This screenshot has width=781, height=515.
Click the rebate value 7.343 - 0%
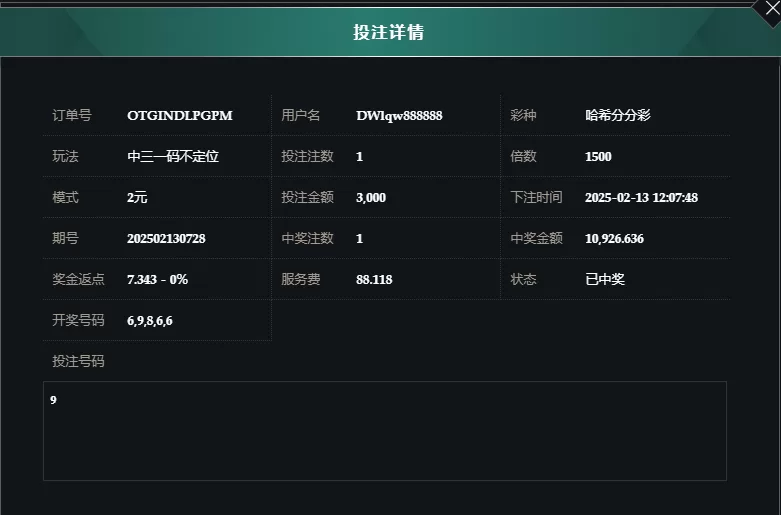(157, 279)
